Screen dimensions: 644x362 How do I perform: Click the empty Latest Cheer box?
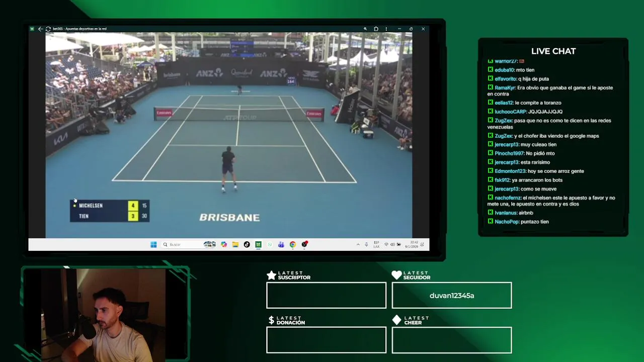point(452,340)
